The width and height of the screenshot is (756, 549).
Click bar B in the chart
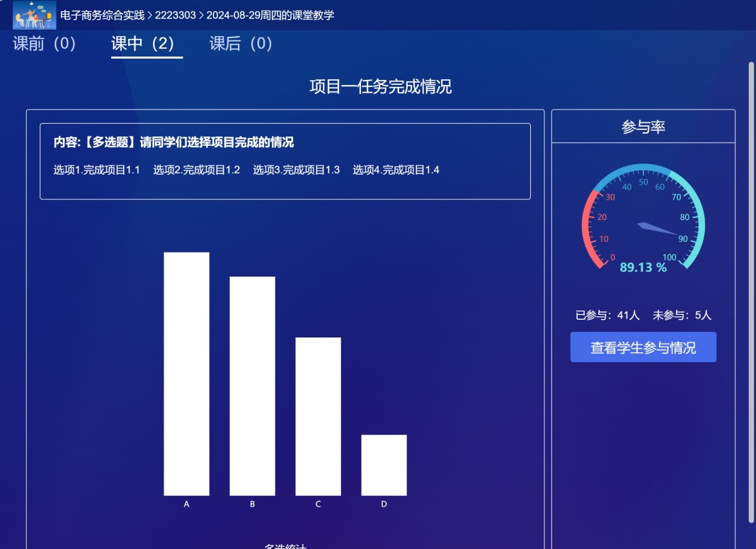[x=252, y=386]
